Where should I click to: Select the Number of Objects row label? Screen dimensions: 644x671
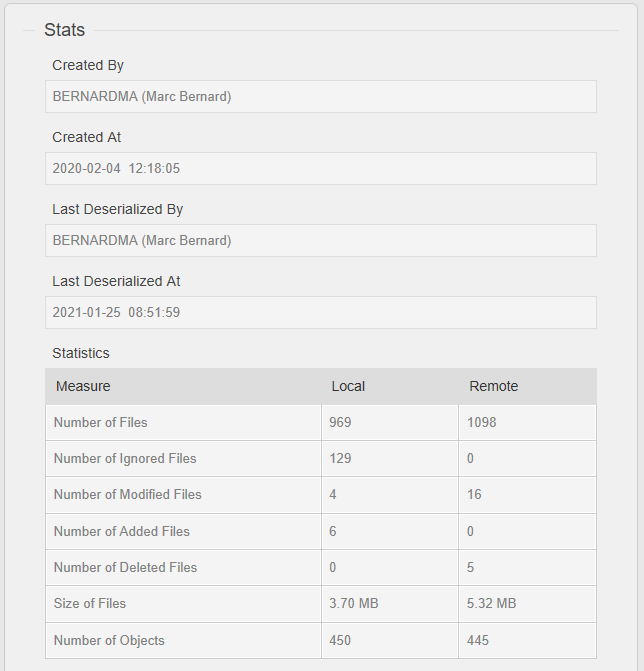coord(109,640)
